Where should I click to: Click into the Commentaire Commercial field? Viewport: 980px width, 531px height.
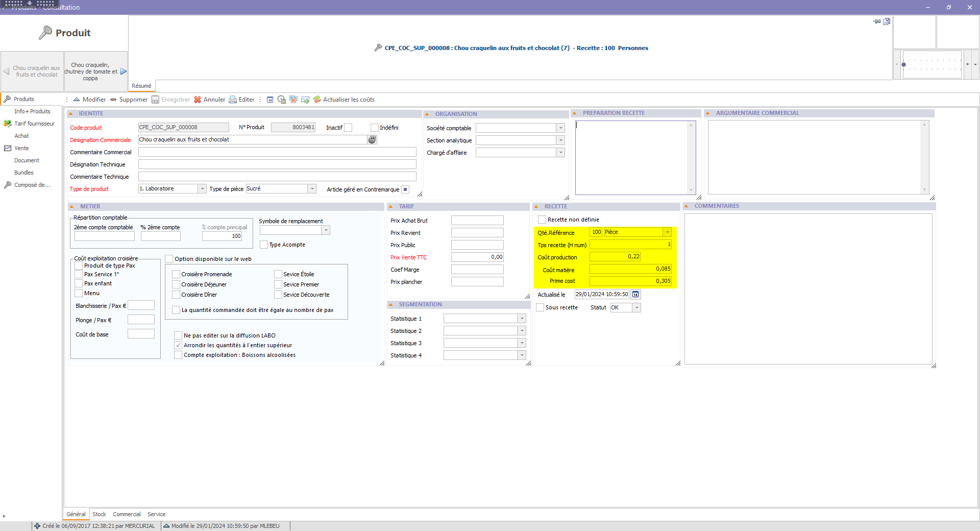[x=277, y=152]
